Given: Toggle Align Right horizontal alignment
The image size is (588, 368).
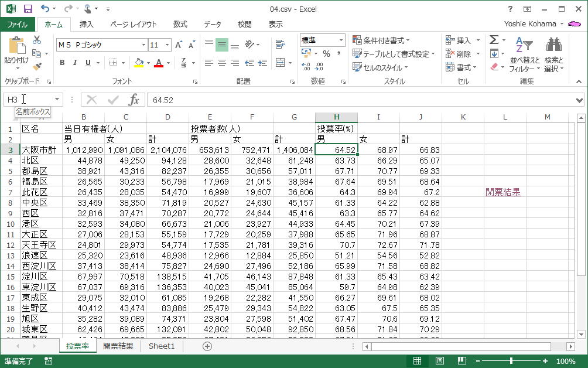Looking at the screenshot, I should [235, 63].
